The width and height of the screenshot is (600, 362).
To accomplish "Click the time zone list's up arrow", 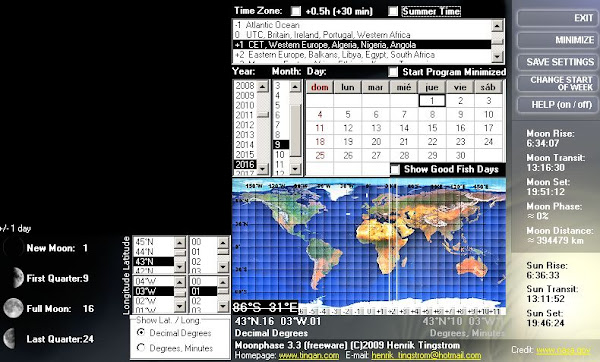I will (497, 26).
